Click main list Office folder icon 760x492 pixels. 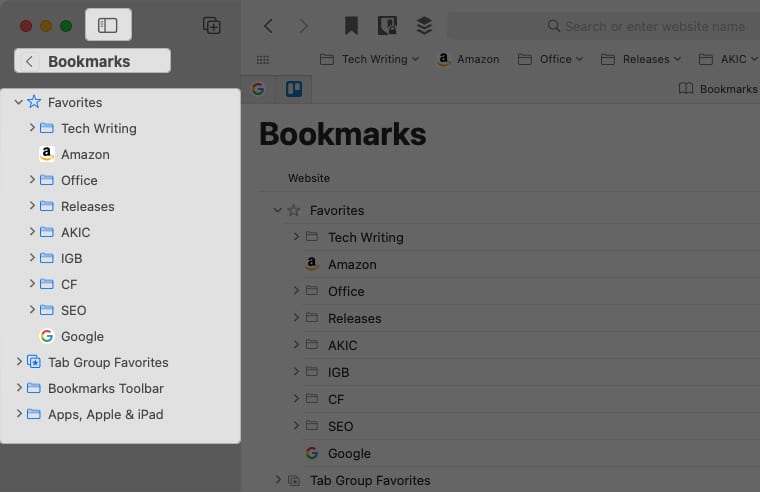(312, 291)
